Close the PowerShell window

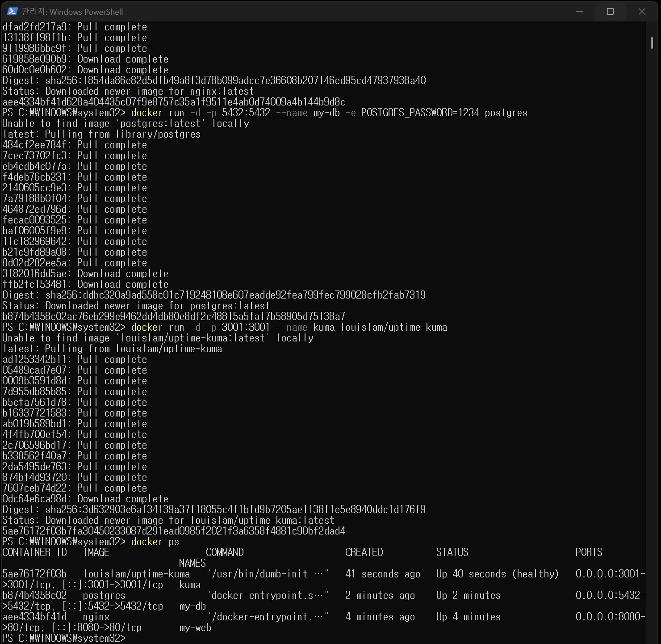point(642,11)
